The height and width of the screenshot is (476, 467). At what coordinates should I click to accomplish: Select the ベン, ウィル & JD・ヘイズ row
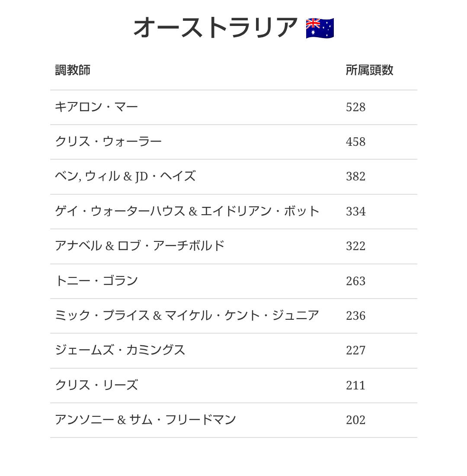233,177
